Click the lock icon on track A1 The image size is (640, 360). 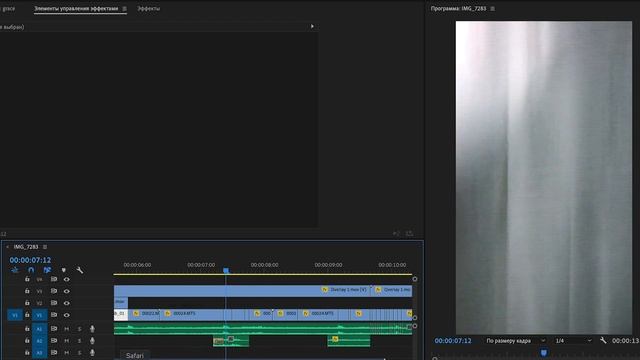pos(27,329)
